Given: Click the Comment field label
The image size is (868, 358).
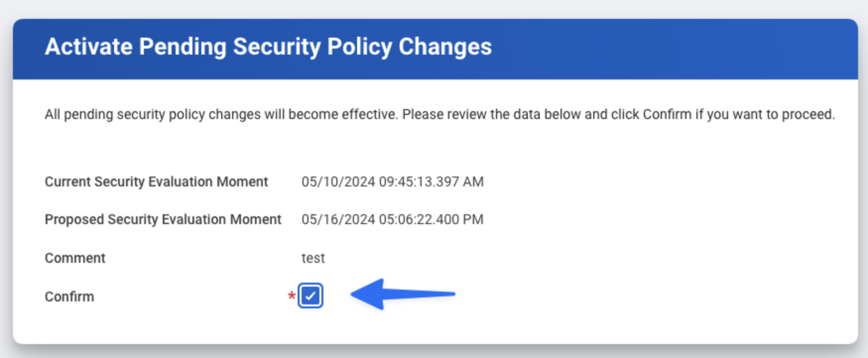Looking at the screenshot, I should 75,258.
